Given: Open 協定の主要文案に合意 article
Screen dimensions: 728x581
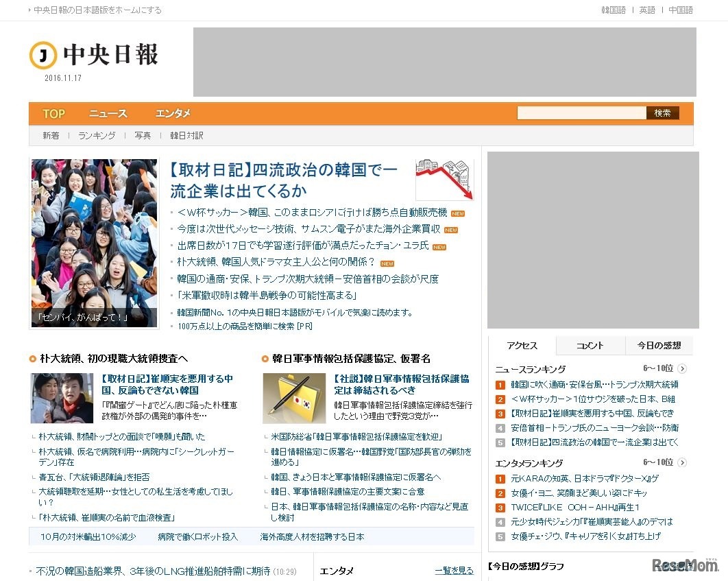Looking at the screenshot, I should coord(348,492).
